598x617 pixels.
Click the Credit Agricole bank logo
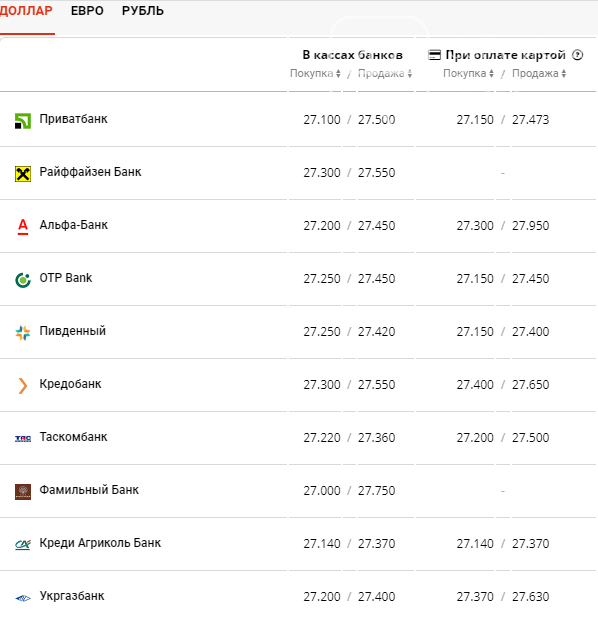23,545
